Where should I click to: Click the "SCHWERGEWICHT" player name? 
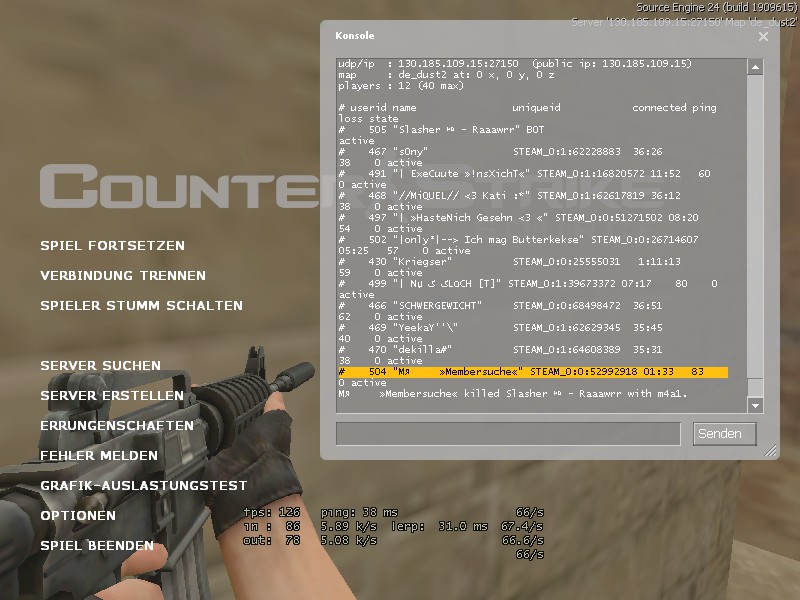tap(438, 306)
